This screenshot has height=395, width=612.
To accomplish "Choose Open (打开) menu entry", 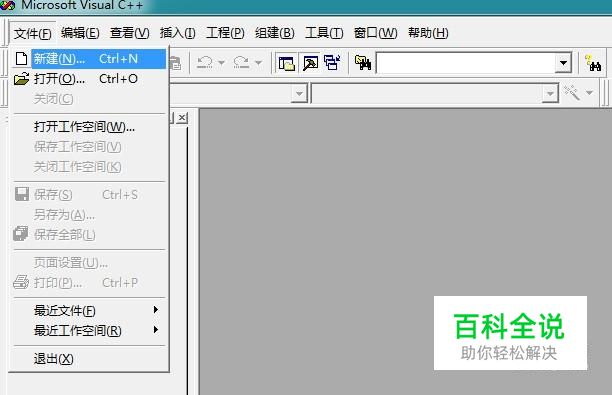I will [89, 79].
